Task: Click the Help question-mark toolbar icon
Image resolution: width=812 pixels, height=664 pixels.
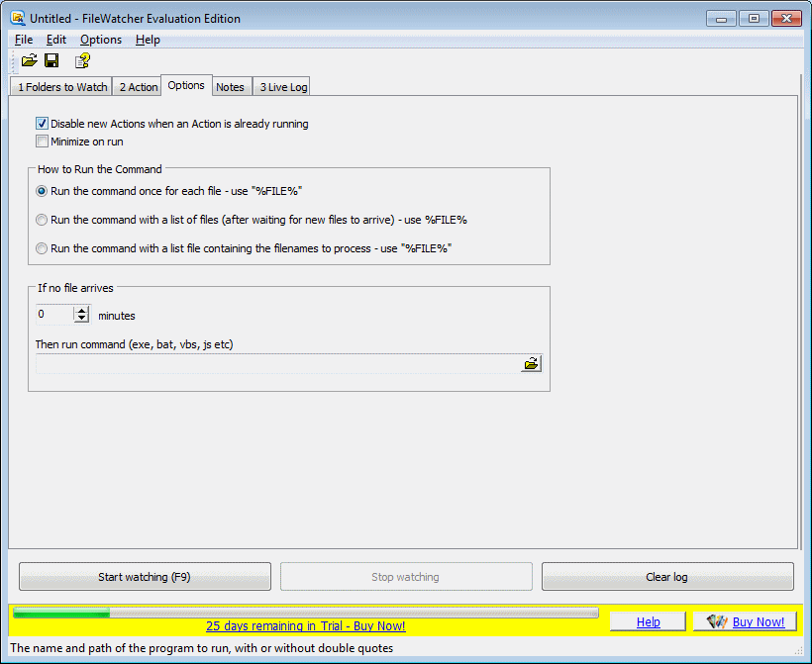Action: [82, 61]
